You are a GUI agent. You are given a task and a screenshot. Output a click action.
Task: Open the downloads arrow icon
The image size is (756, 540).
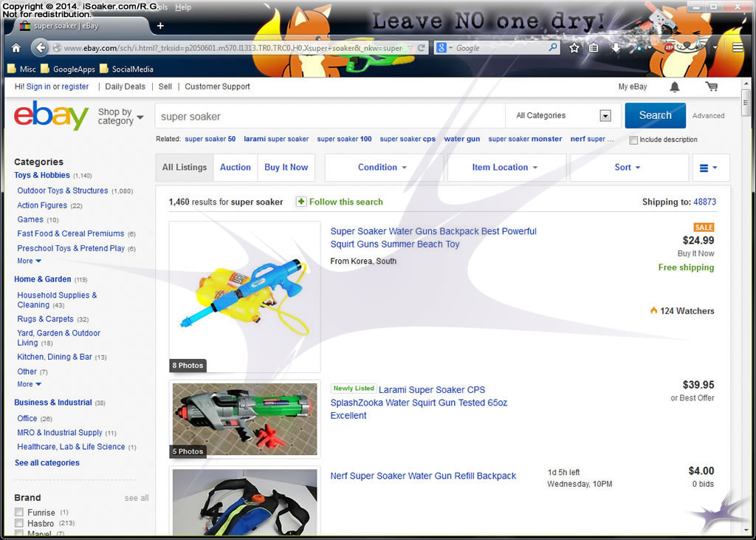point(616,48)
